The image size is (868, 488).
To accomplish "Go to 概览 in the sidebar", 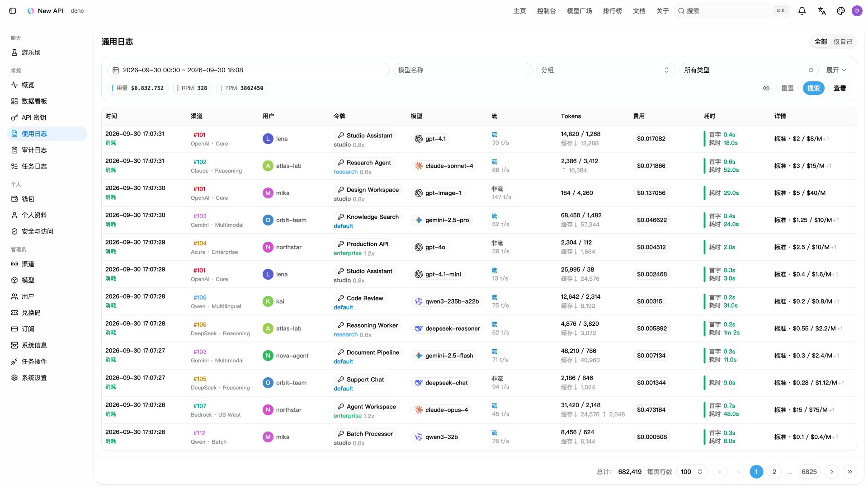I will tap(47, 85).
